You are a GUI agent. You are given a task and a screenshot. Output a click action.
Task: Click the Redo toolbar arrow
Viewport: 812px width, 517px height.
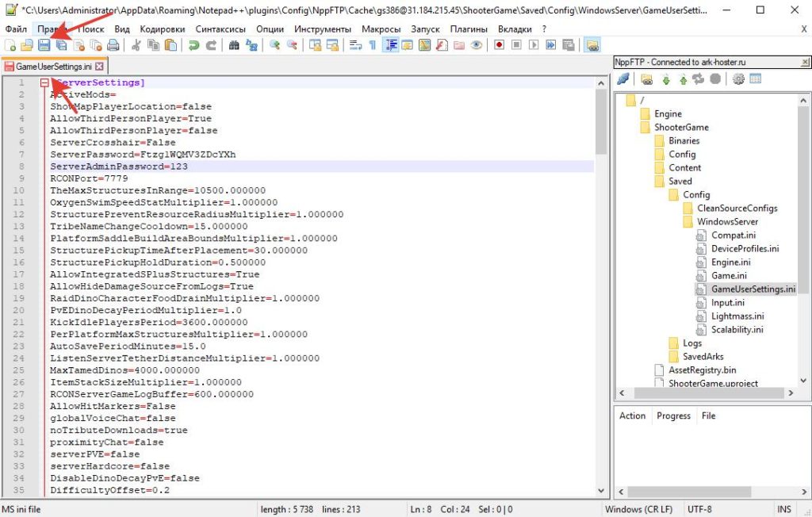tap(211, 45)
